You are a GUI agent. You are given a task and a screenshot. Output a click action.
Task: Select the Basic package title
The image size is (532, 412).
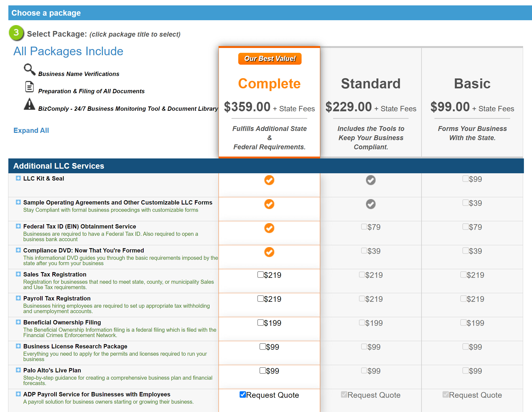tap(472, 84)
